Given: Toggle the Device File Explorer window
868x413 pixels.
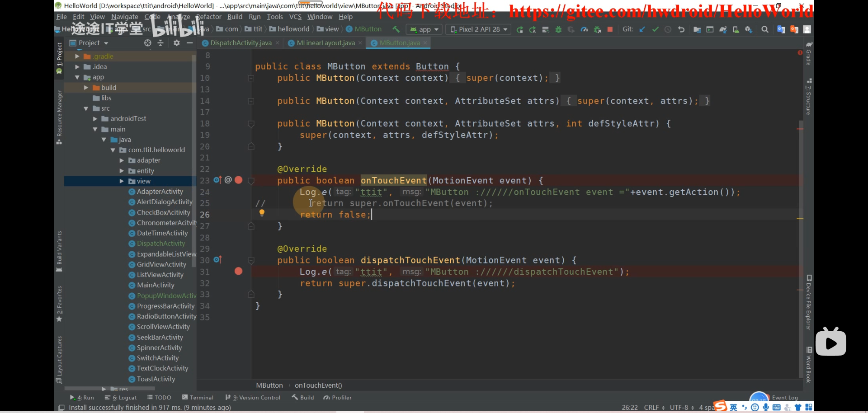Looking at the screenshot, I should [x=809, y=302].
